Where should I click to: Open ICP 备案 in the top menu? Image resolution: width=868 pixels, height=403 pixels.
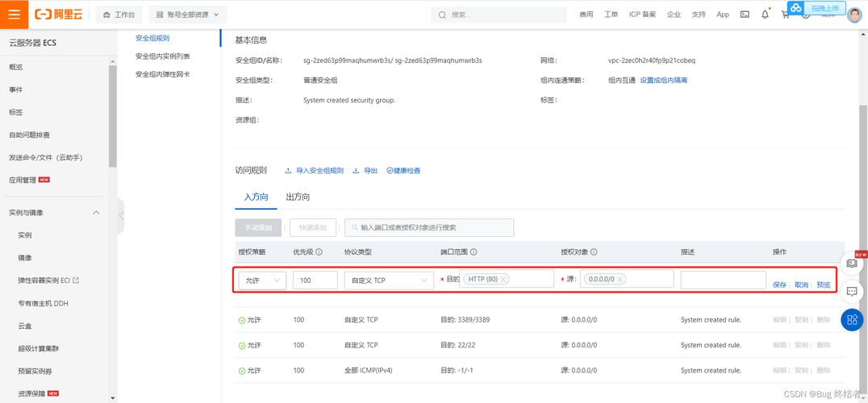(642, 15)
